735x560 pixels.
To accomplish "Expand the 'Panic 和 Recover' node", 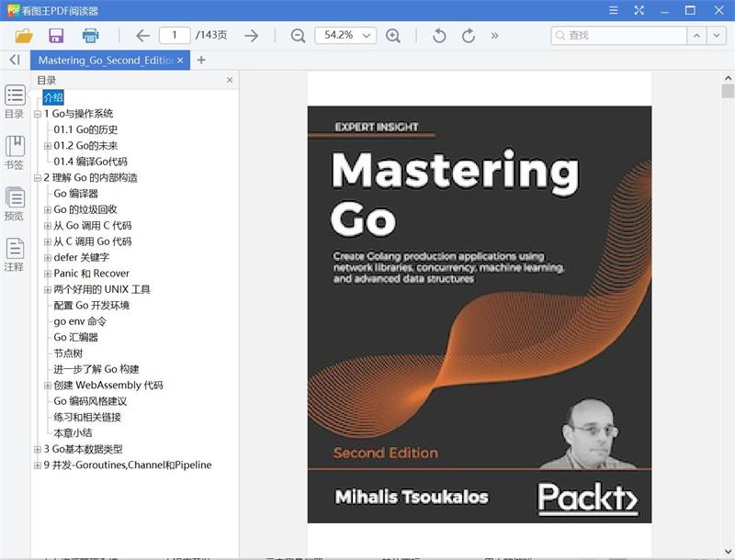I will tap(48, 274).
